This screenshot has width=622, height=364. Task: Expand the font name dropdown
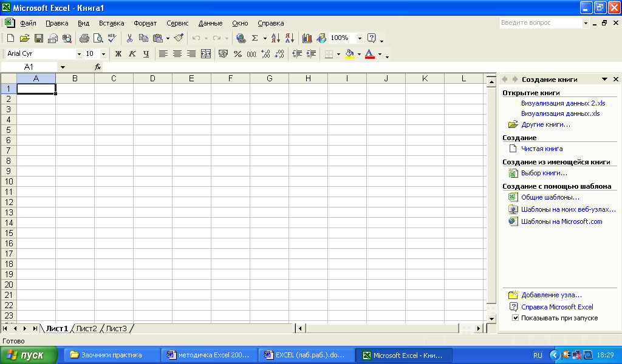(79, 54)
